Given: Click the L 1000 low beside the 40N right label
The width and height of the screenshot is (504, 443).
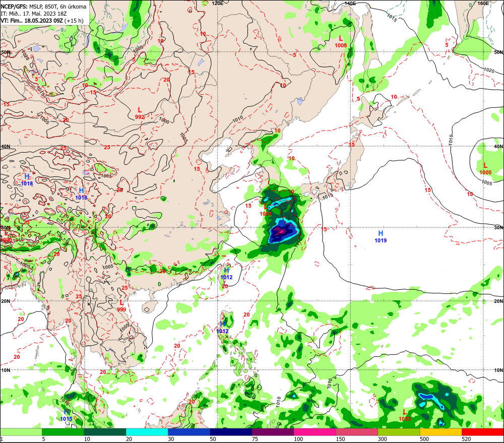Looking at the screenshot, I should 485,169.
